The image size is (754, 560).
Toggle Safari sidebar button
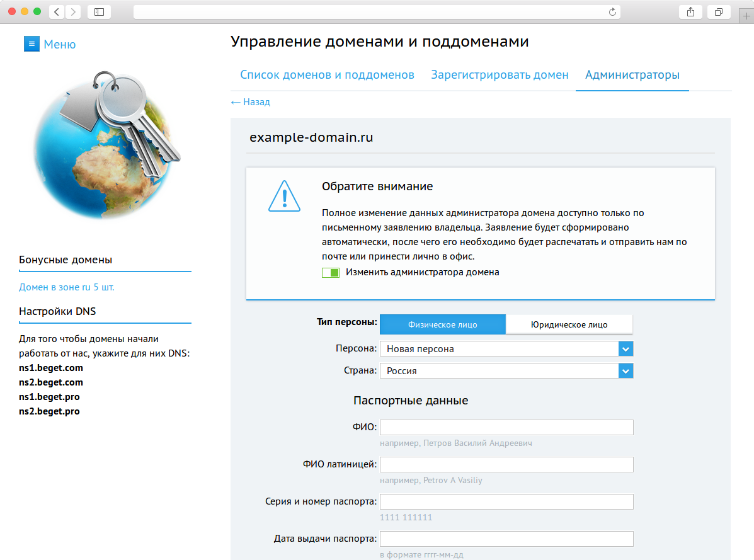pos(100,12)
